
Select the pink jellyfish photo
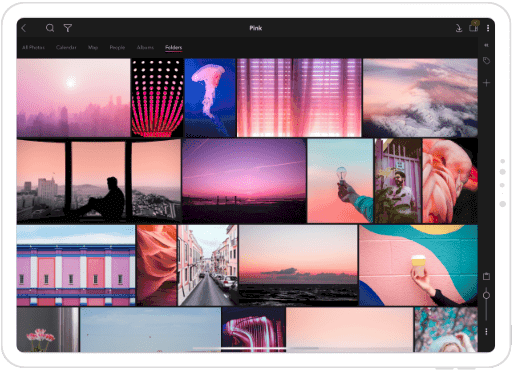pyautogui.click(x=210, y=98)
